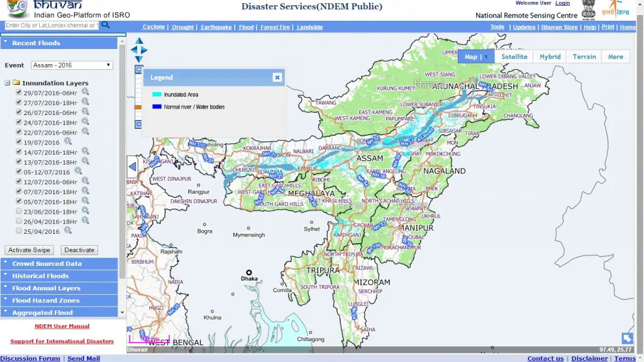Zoom to 29/07/2016-06Hr layer extent

pos(85,92)
